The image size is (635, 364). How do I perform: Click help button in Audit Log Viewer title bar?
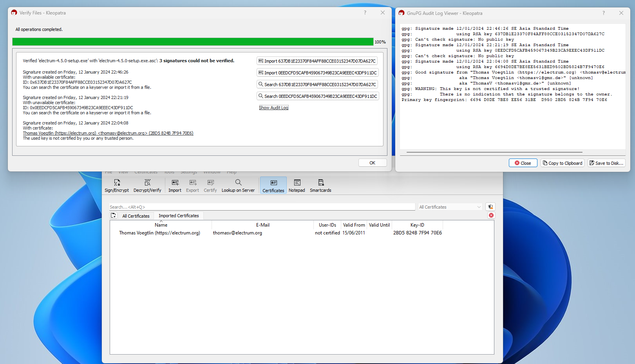click(604, 13)
